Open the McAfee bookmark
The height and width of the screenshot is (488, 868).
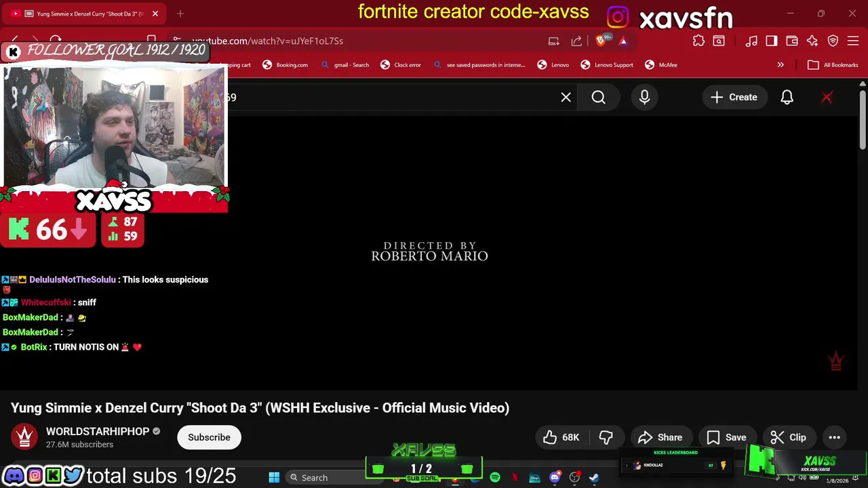pos(661,65)
